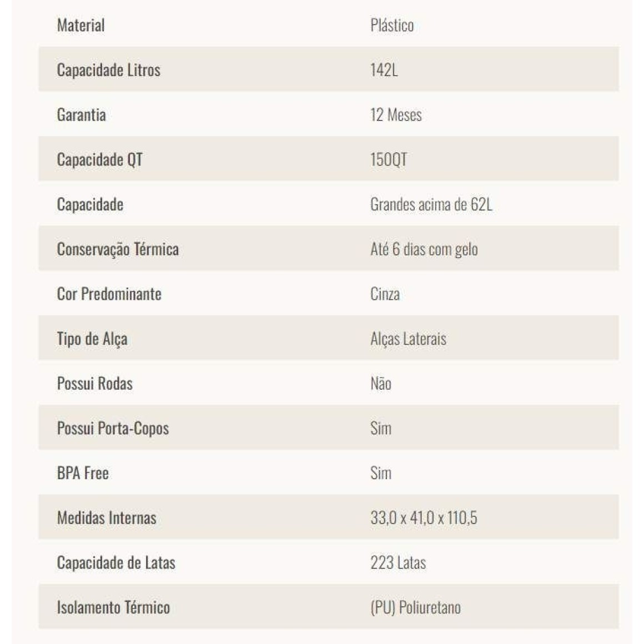Click the Cor Predominante label
This screenshot has width=644, height=644.
(109, 294)
